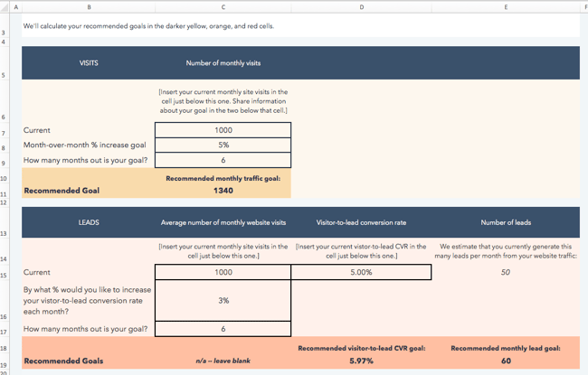Select column D header
Image resolution: width=588 pixels, height=375 pixels.
(361, 7)
